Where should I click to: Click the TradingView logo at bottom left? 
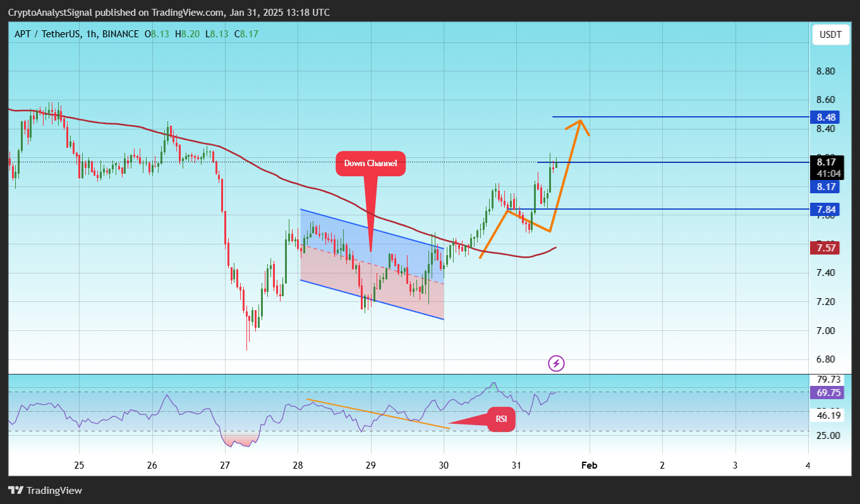45,490
